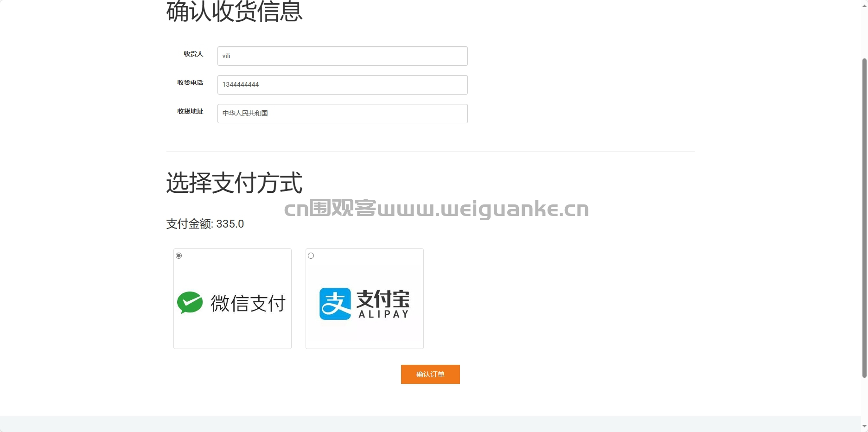Click the vertical scrollbar thumb

coord(864,218)
